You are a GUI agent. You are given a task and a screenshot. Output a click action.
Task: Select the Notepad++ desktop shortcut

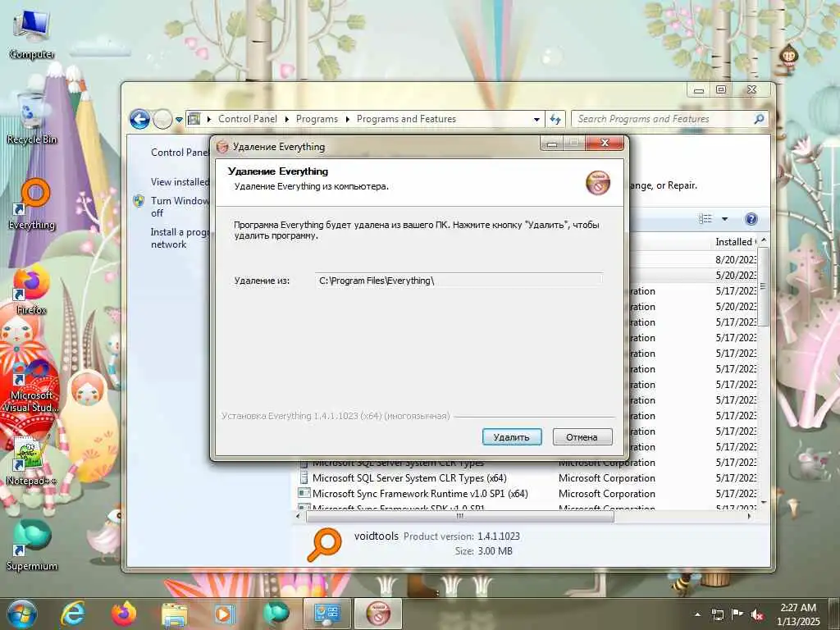tap(31, 459)
